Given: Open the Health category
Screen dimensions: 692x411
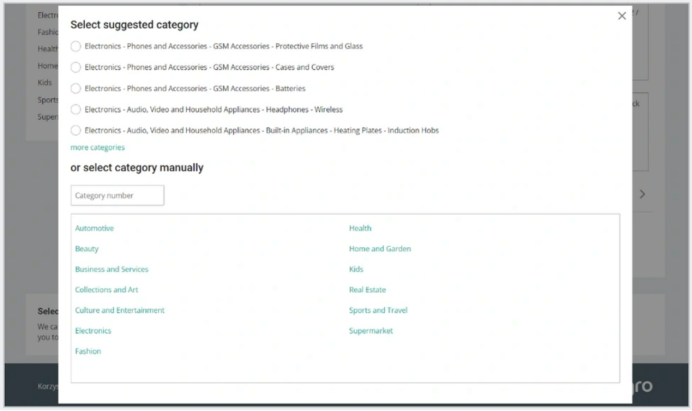Looking at the screenshot, I should coord(360,228).
